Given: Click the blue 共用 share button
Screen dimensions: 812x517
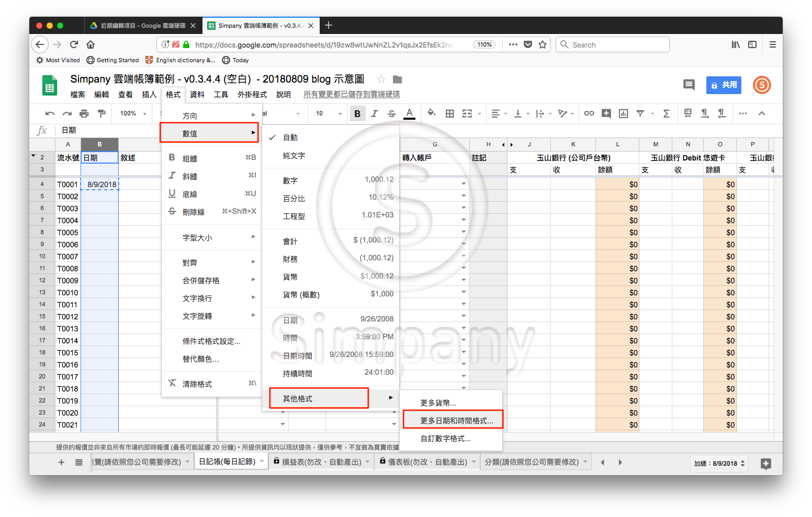Looking at the screenshot, I should tap(724, 85).
